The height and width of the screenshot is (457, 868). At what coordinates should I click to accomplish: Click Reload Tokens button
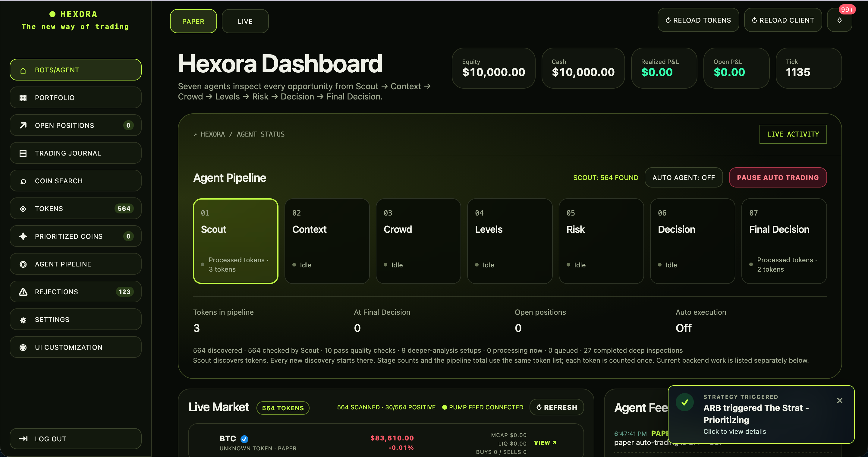click(698, 20)
